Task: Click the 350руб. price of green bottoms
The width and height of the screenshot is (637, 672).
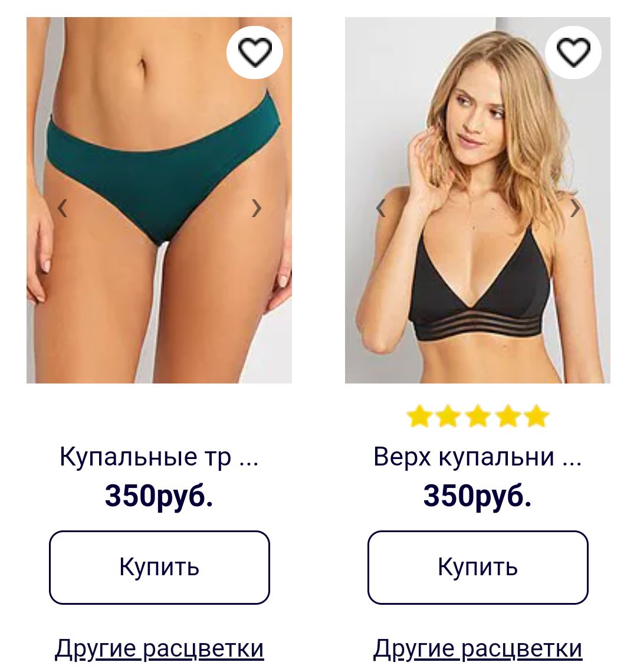Action: pos(159,496)
